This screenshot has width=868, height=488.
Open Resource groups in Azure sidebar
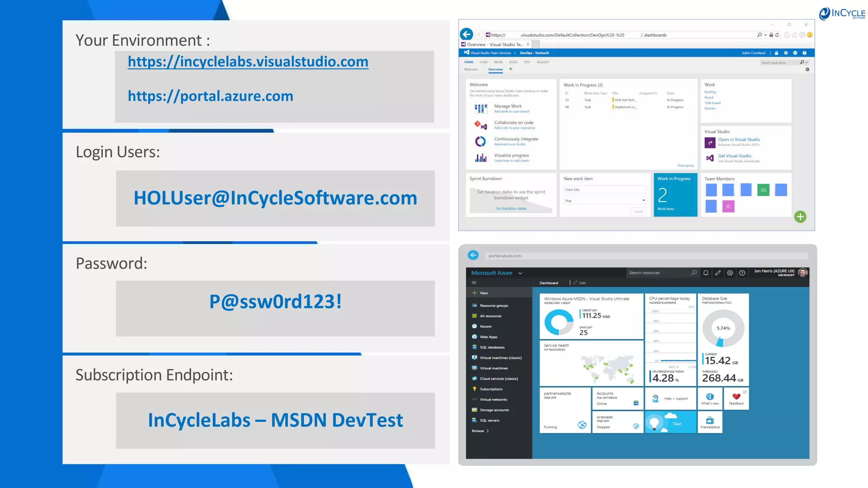pyautogui.click(x=499, y=305)
